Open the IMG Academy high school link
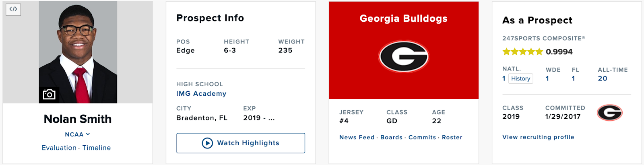The width and height of the screenshot is (644, 165). point(201,93)
